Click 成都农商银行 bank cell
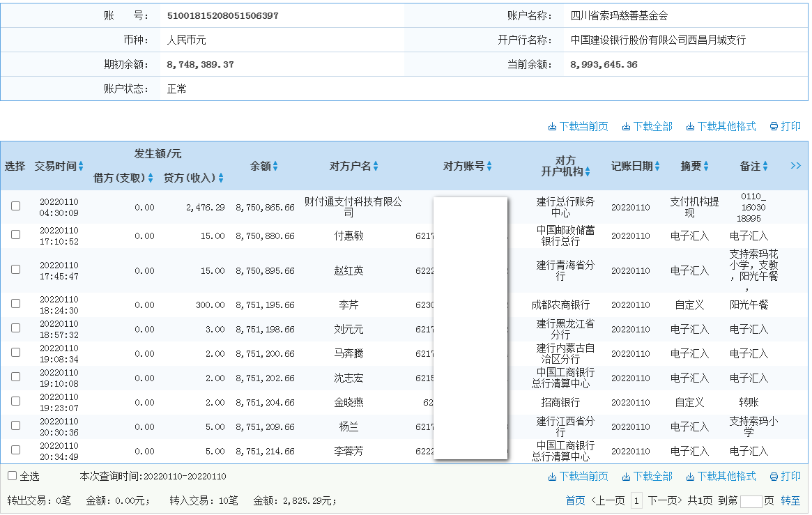The image size is (812, 515). point(560,305)
